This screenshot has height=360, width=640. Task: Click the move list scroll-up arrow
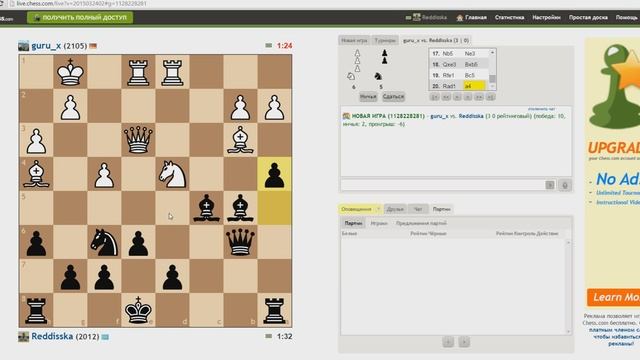click(x=492, y=52)
